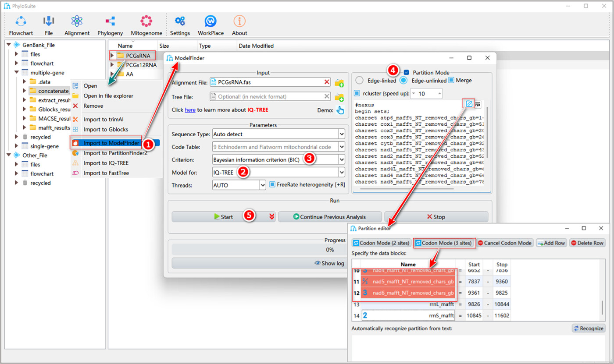Select the Edge-linked radio button

(x=359, y=80)
